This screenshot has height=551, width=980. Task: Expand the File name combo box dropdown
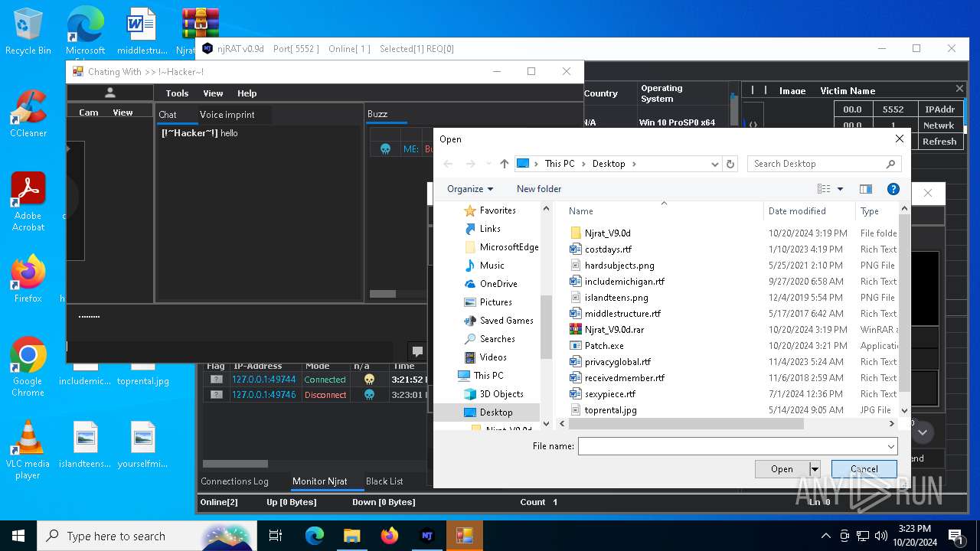pos(890,446)
